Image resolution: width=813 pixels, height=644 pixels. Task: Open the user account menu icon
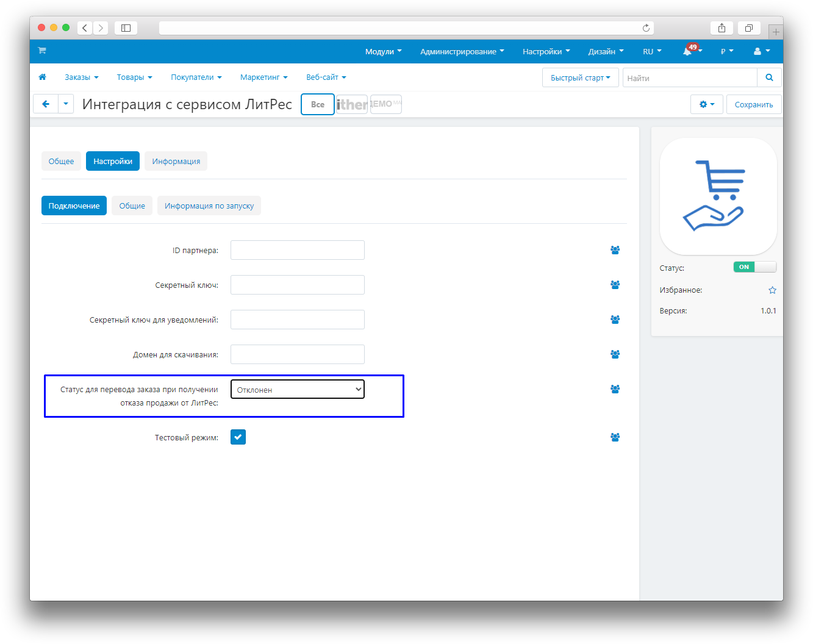(x=762, y=51)
